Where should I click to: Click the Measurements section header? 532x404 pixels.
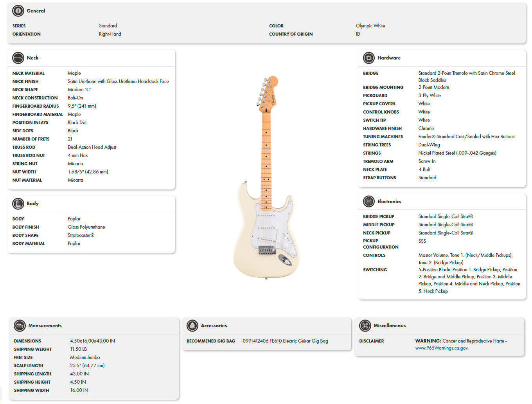pyautogui.click(x=45, y=326)
